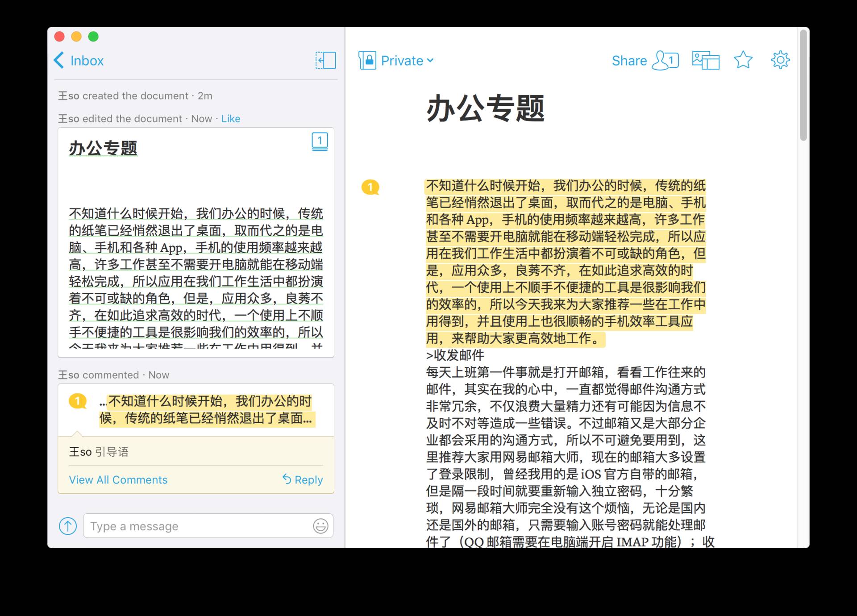This screenshot has width=857, height=616.
Task: Click the lock icon next to Private
Action: (x=367, y=60)
